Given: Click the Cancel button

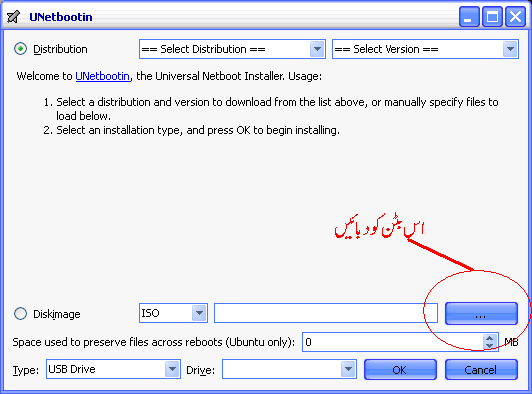Looking at the screenshot, I should click(x=481, y=370).
